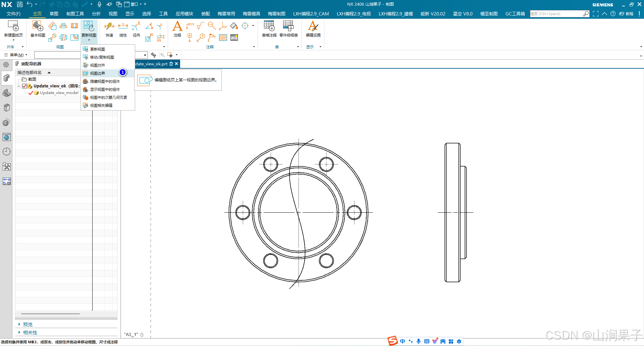Click the Radial dimension (径向) icon
This screenshot has width=644, height=346.
click(x=136, y=26)
